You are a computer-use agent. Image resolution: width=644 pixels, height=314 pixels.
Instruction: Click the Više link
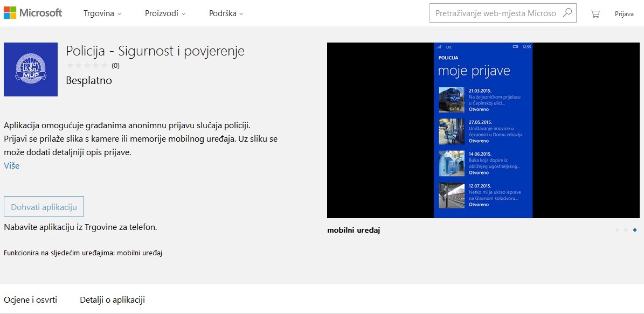click(x=11, y=165)
